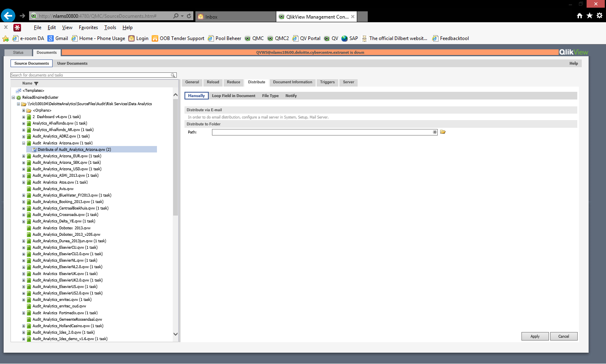Click the tree vertical scrollbar thumb
The image size is (606, 364).
pyautogui.click(x=176, y=157)
